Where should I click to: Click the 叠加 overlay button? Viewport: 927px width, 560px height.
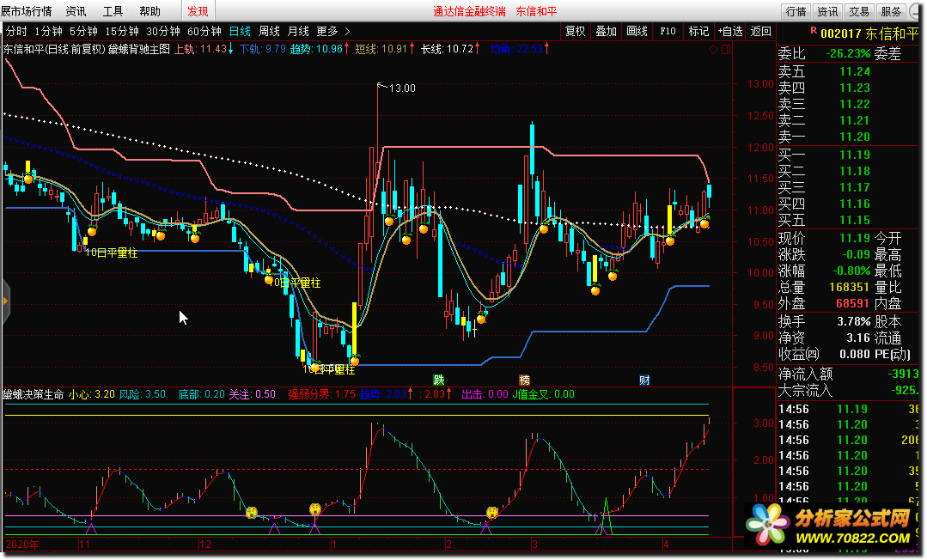point(606,31)
